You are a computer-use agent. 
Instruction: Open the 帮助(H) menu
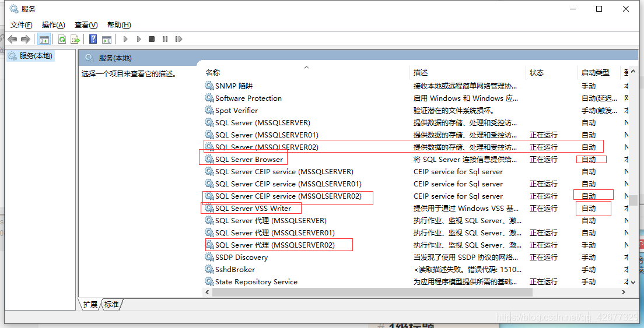119,25
